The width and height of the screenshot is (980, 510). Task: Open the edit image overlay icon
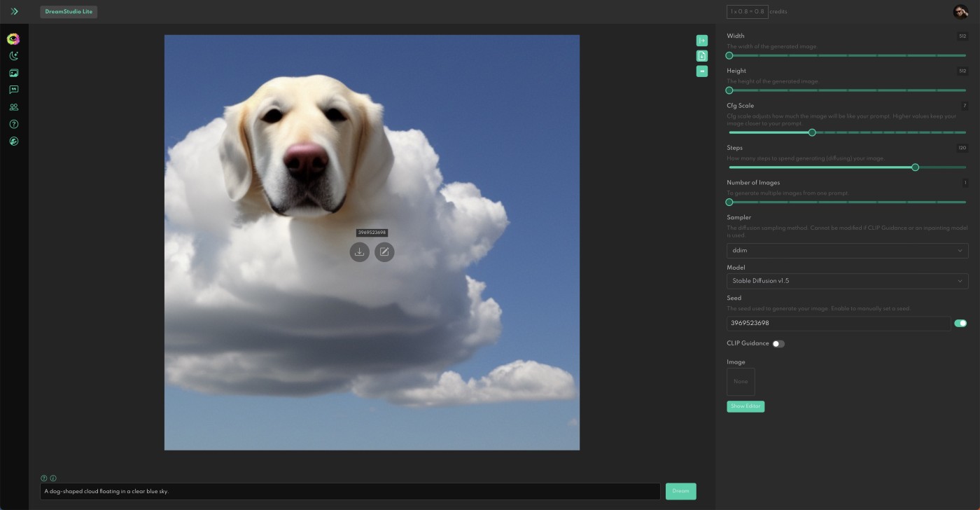[x=384, y=251]
